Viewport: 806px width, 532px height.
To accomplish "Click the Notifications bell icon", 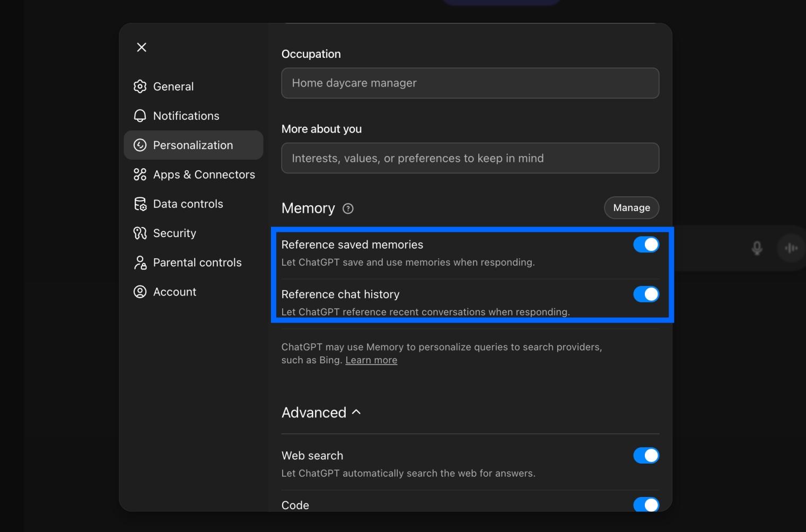I will (x=140, y=115).
